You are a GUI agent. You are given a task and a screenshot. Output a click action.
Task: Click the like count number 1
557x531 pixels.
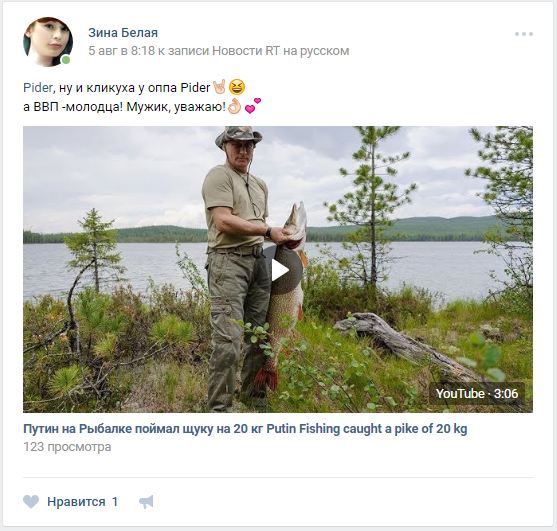(x=115, y=502)
